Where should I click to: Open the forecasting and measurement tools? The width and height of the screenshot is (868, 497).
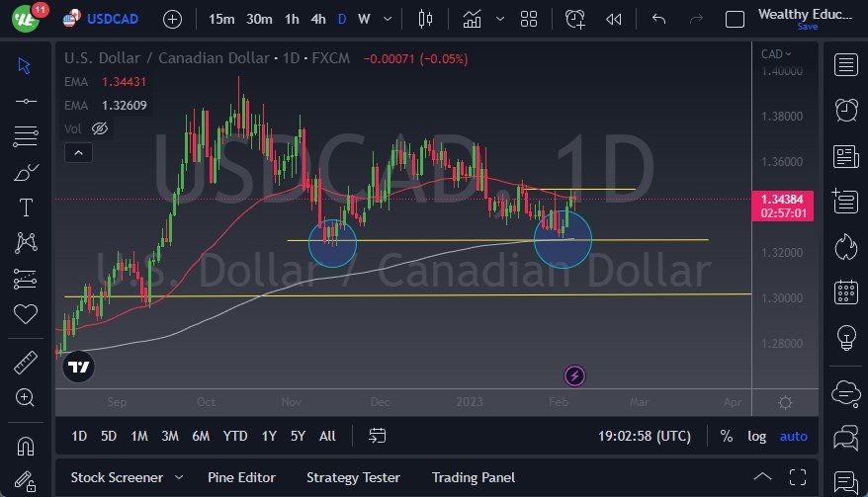(x=26, y=280)
